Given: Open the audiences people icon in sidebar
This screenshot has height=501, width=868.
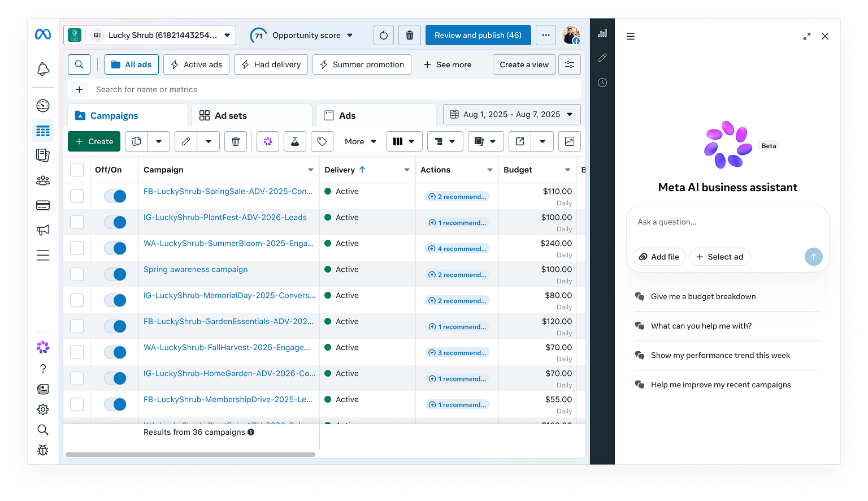Looking at the screenshot, I should (43, 180).
